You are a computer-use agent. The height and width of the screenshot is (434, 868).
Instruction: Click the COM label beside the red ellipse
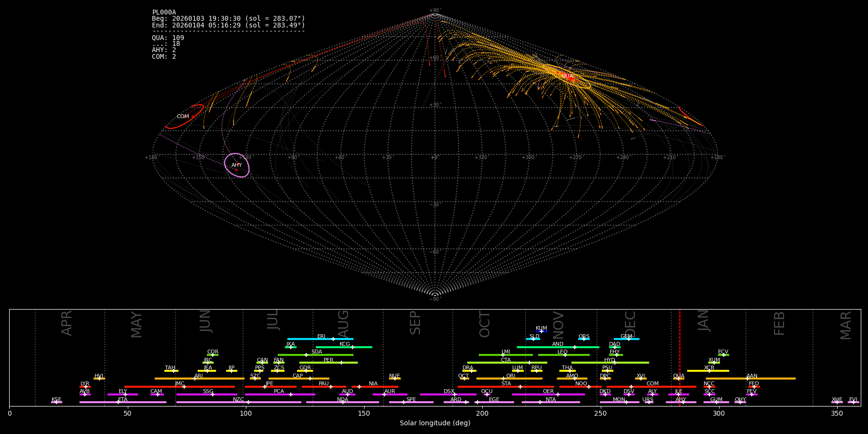(183, 117)
